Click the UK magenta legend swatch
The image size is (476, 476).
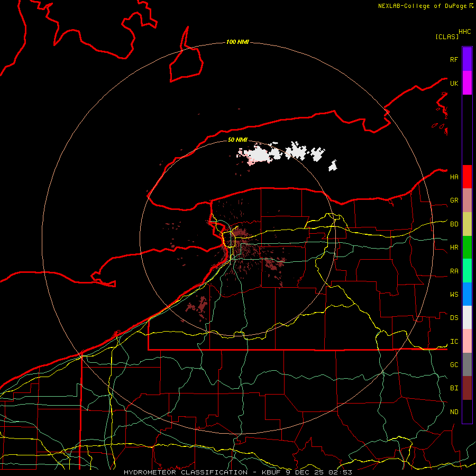tap(467, 83)
